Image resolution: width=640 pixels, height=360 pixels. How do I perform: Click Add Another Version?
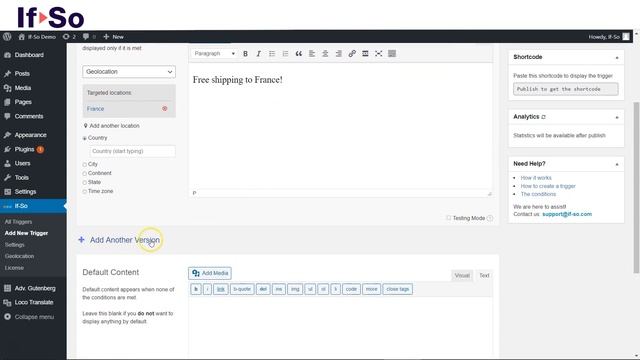124,240
